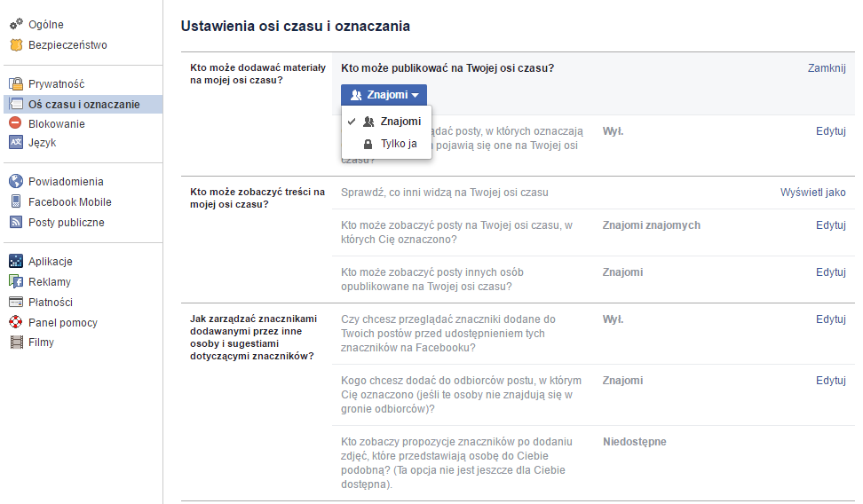
Task: Click the Ogólne gears icon
Action: point(16,25)
